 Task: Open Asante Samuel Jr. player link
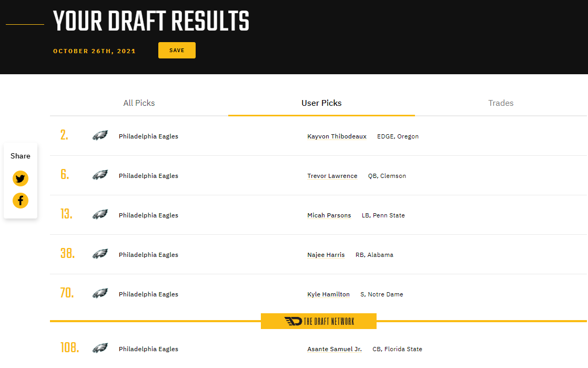pyautogui.click(x=334, y=349)
